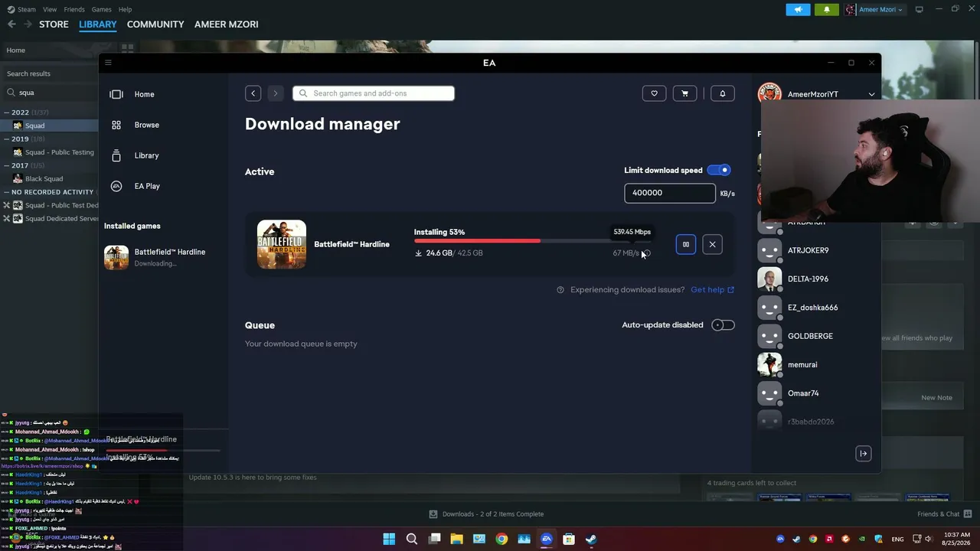Image resolution: width=980 pixels, height=551 pixels.
Task: Collapse the 2022 group in Steam library
Action: tap(8, 112)
